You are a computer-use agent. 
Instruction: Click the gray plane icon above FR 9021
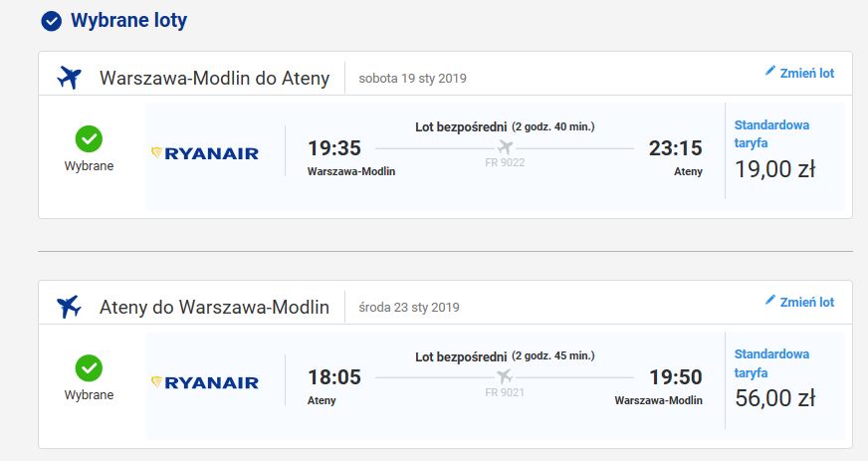click(x=505, y=377)
